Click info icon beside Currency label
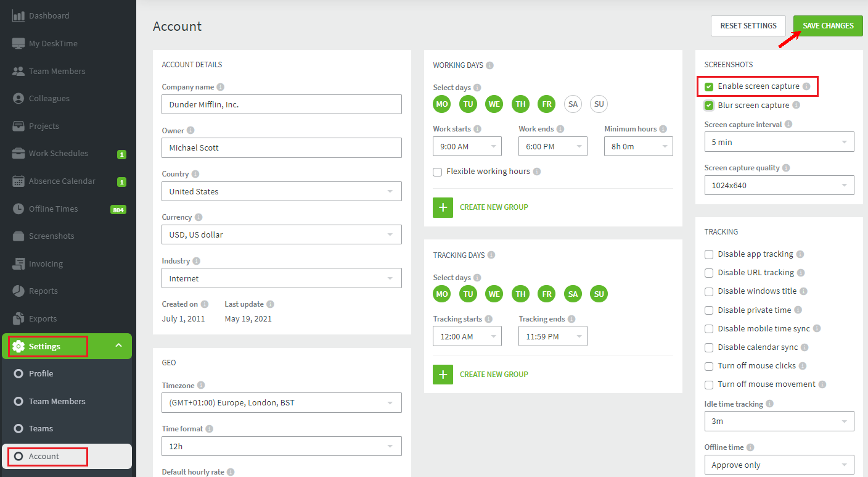 pyautogui.click(x=199, y=217)
